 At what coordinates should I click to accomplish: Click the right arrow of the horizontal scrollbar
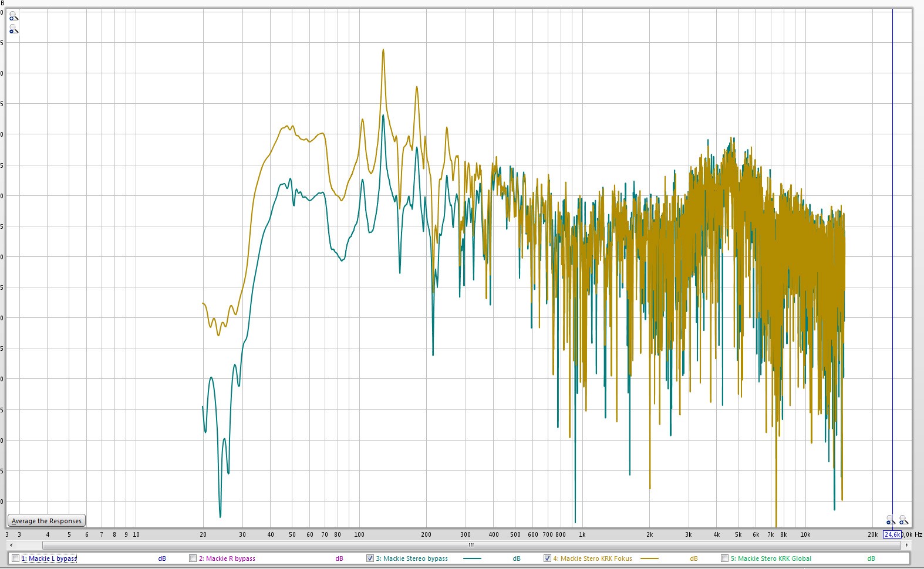(907, 545)
